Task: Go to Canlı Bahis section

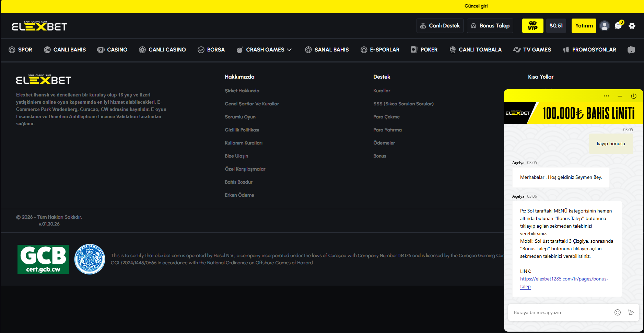Action: pyautogui.click(x=65, y=50)
